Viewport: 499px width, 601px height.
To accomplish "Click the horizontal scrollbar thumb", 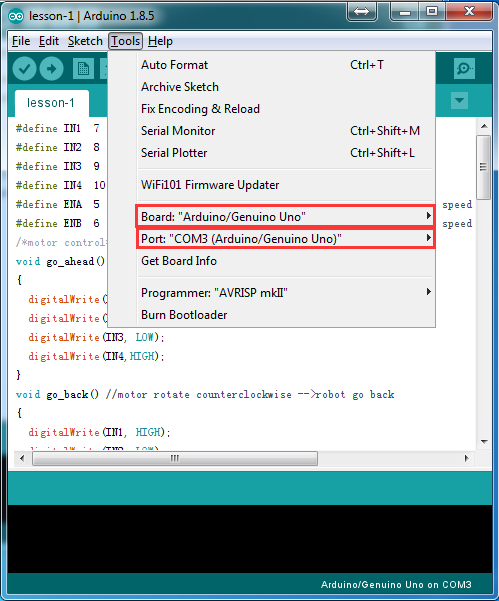I will [x=175, y=458].
